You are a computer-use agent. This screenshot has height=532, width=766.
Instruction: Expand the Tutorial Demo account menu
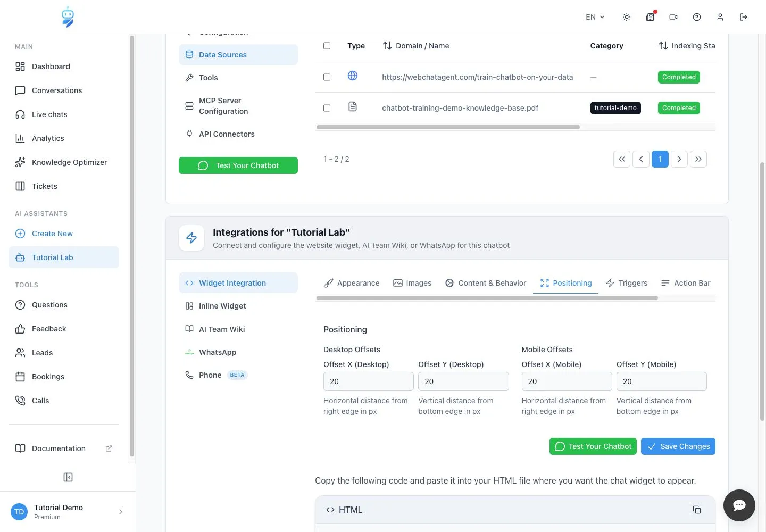tap(68, 512)
